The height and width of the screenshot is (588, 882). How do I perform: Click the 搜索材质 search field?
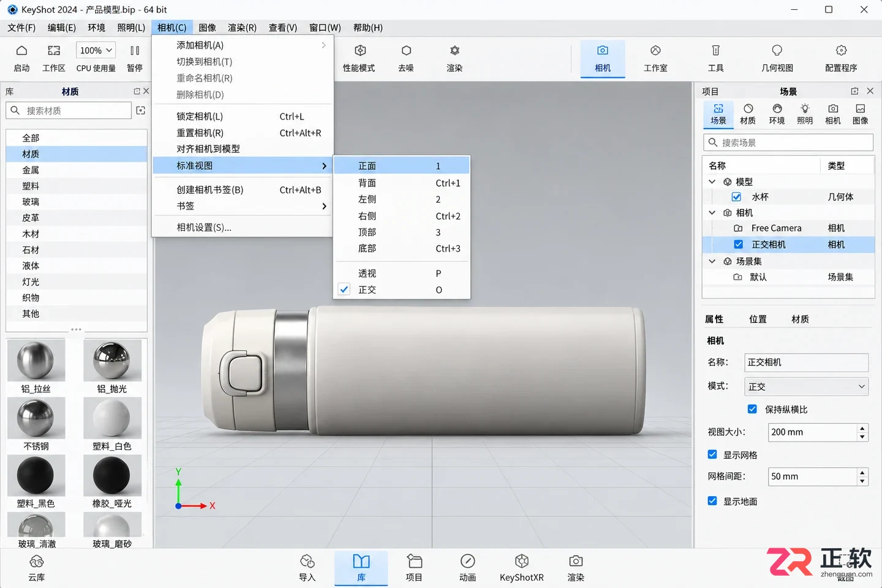coord(69,110)
